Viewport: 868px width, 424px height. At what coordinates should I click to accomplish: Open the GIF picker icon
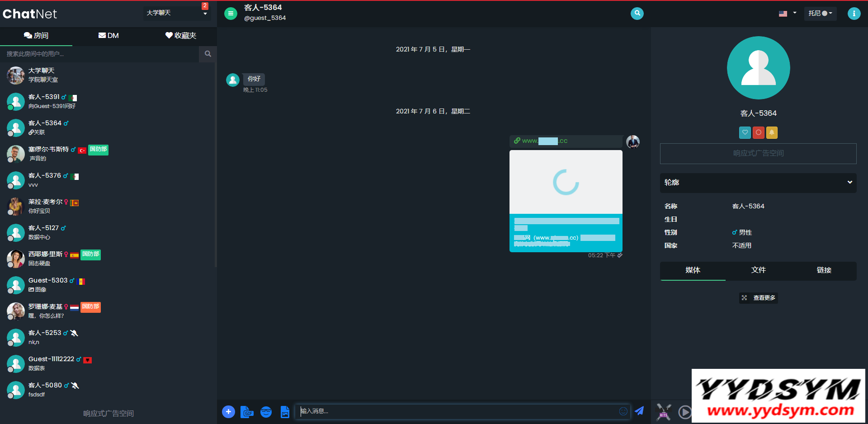coord(247,412)
